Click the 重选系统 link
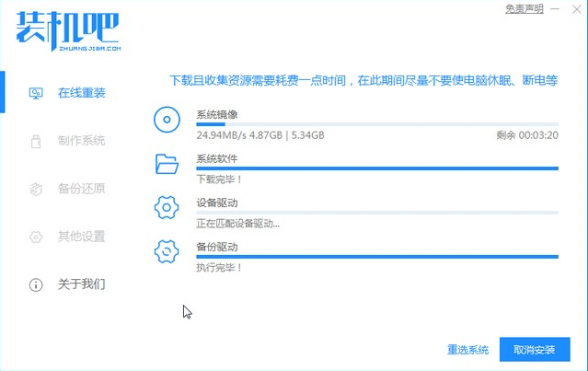 pyautogui.click(x=467, y=350)
